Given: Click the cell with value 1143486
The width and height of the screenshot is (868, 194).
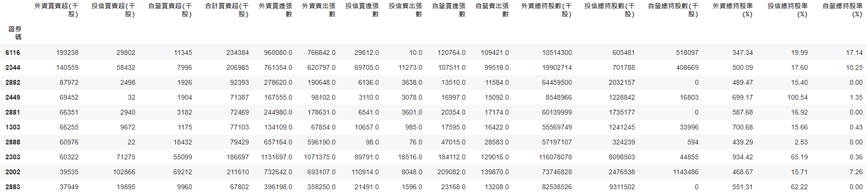Looking at the screenshot, I should coord(686,172).
